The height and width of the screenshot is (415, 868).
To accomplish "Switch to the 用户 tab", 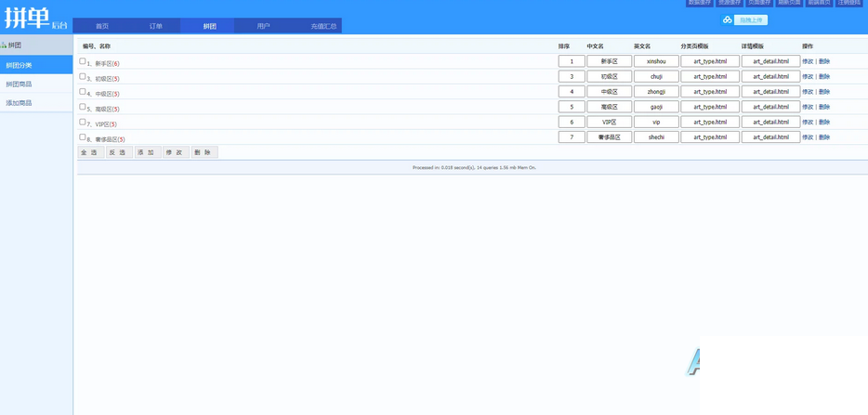I will (263, 26).
